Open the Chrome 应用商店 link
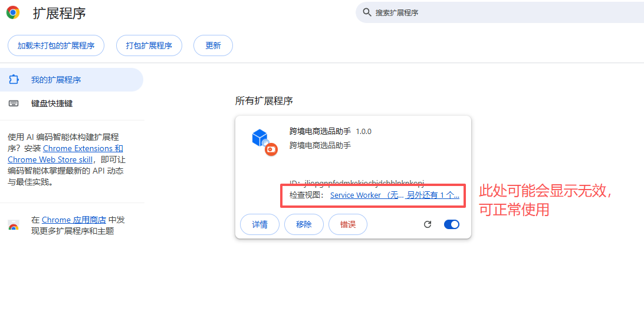 74,220
